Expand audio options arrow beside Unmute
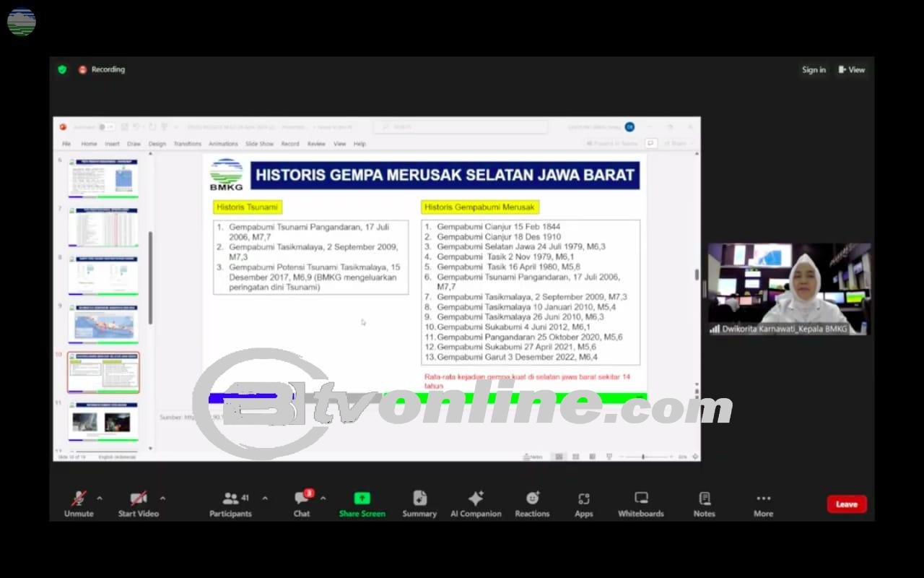The width and height of the screenshot is (924, 578). click(100, 498)
